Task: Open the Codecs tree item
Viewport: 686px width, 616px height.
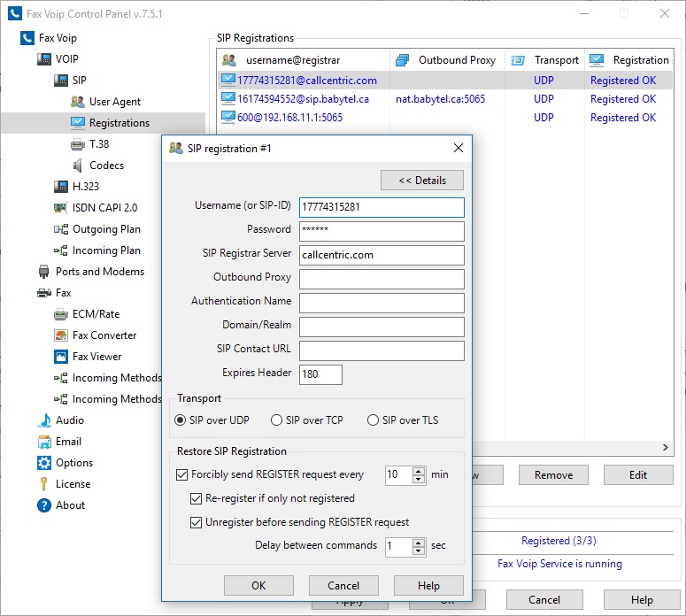Action: click(x=106, y=166)
